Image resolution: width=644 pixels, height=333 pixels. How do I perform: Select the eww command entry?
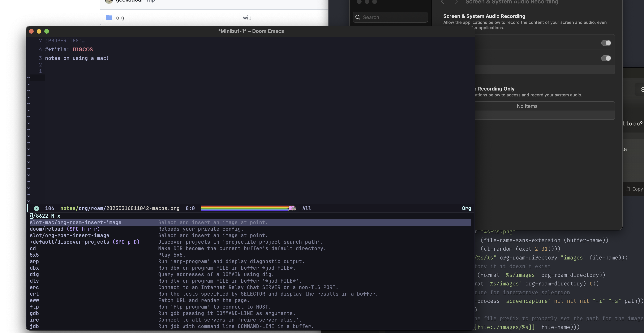coord(34,300)
